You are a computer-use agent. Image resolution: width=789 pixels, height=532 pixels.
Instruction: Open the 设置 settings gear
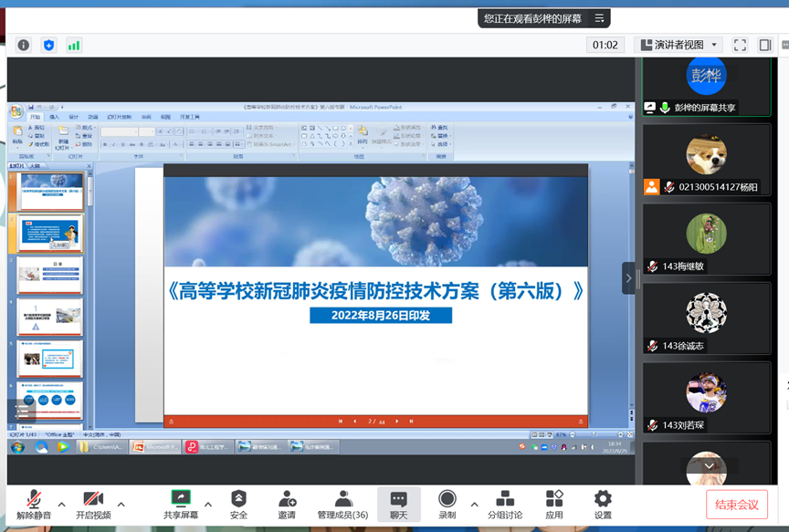point(603,505)
